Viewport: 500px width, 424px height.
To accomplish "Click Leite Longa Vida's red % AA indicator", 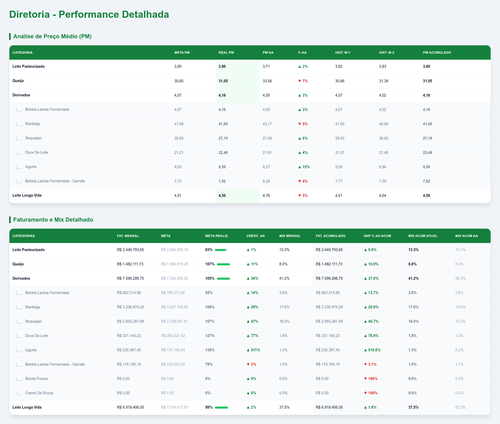I will click(303, 196).
